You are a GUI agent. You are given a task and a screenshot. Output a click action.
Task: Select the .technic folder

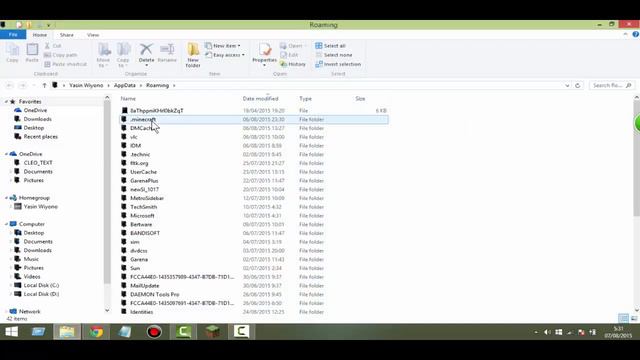[x=253, y=154]
